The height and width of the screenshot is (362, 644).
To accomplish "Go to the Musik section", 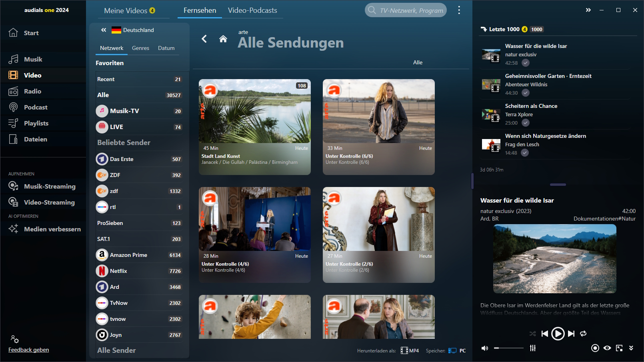I will click(26, 59).
